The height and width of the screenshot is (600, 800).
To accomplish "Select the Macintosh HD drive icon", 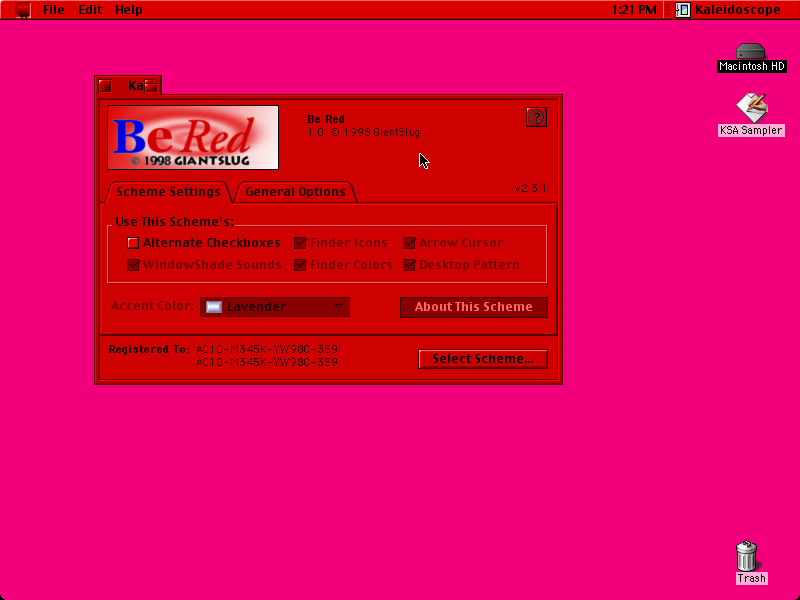I will tap(751, 57).
